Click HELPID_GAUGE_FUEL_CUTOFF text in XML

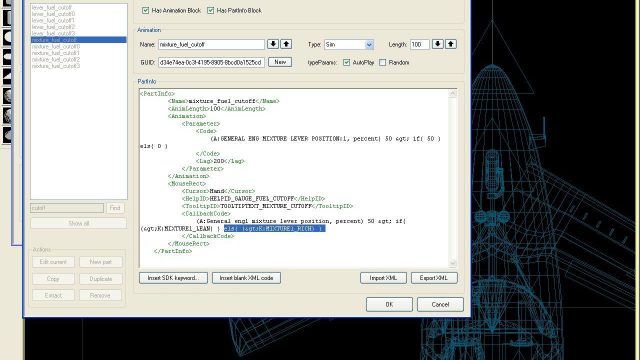[x=252, y=199]
